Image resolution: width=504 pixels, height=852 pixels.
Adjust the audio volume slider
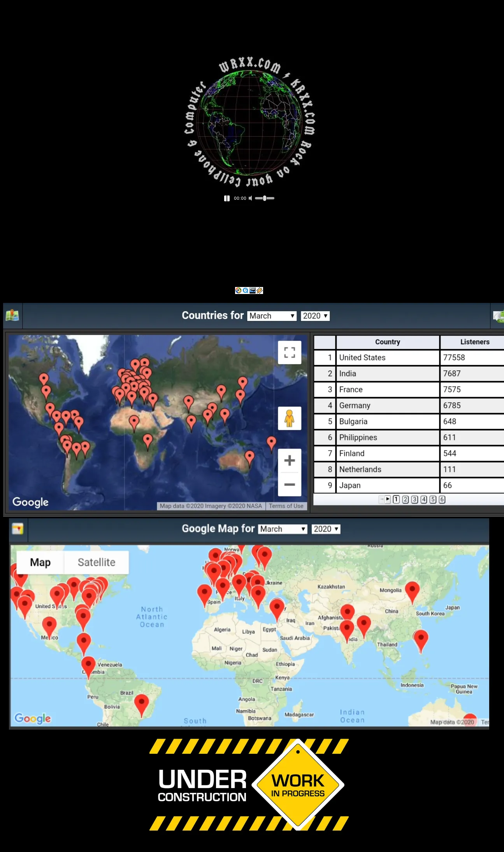265,198
